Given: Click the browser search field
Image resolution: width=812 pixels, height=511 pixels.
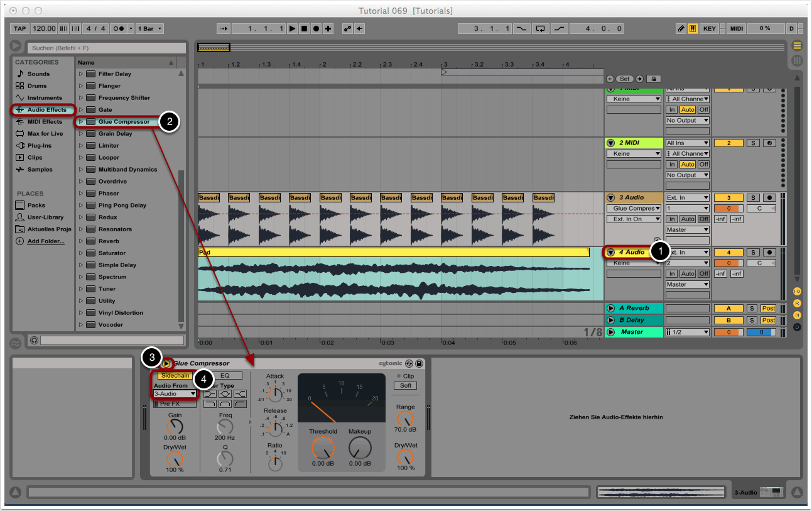Looking at the screenshot, I should [x=107, y=48].
